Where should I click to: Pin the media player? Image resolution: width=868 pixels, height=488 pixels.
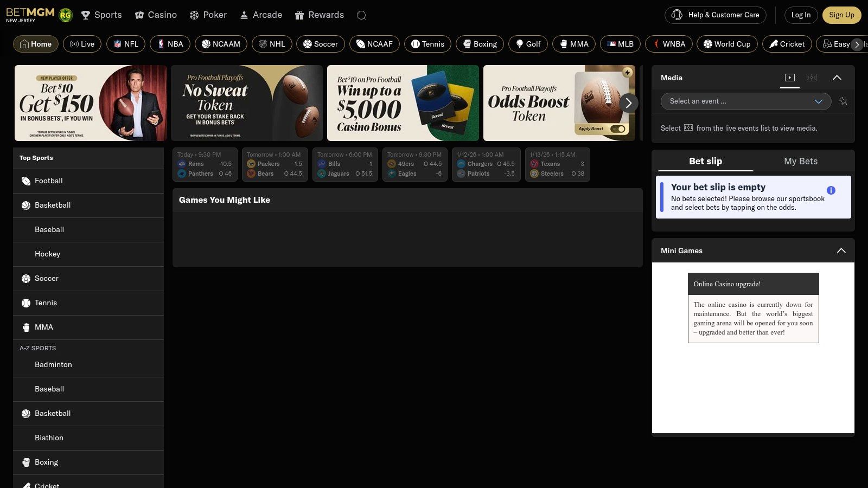pyautogui.click(x=843, y=101)
